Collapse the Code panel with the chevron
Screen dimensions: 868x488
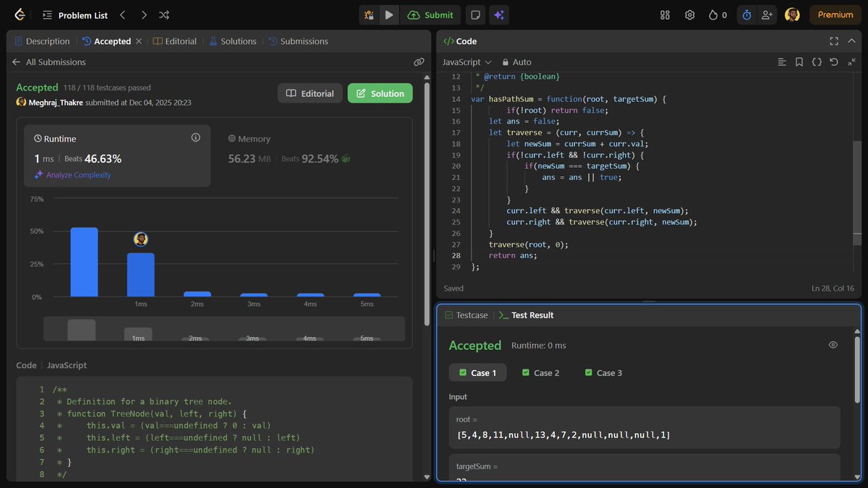point(851,41)
